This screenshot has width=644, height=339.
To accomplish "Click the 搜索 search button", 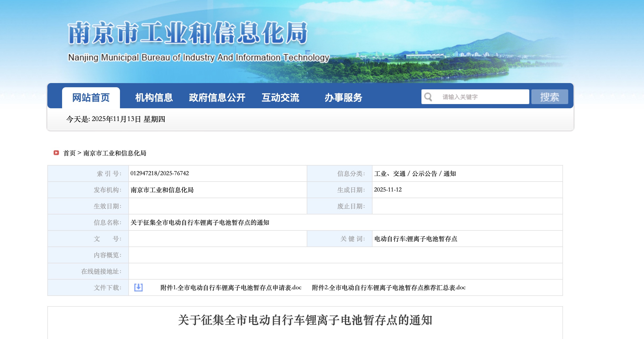I will click(550, 97).
